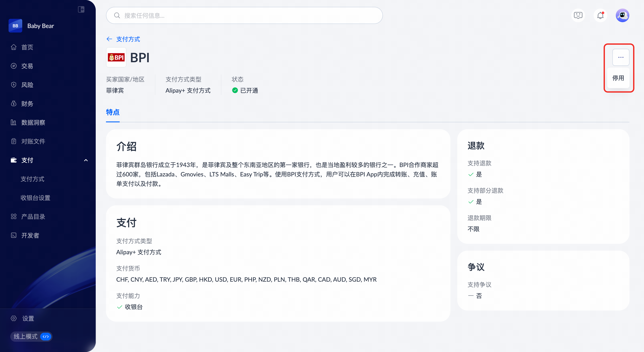Open 交易 transactions section
Viewport: 644px width, 352px height.
coord(27,66)
